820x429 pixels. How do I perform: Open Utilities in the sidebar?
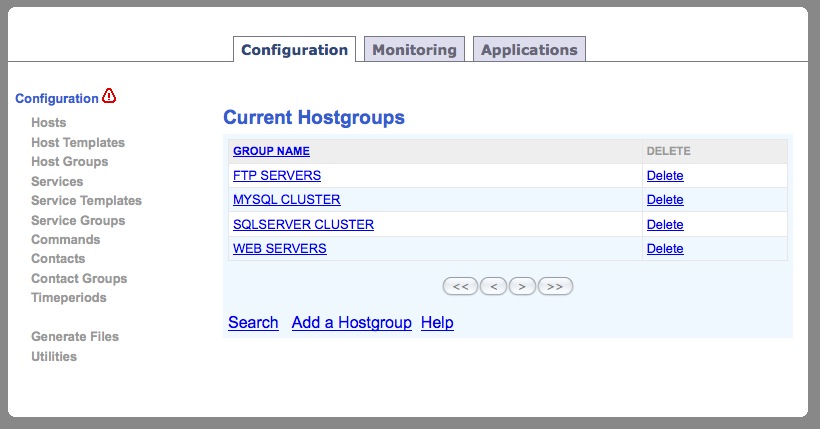54,356
